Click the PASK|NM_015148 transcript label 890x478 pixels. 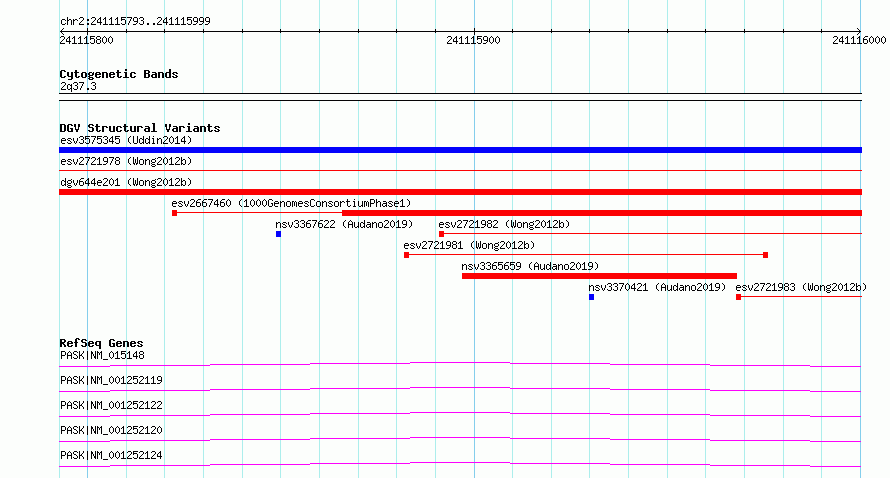tap(102, 355)
